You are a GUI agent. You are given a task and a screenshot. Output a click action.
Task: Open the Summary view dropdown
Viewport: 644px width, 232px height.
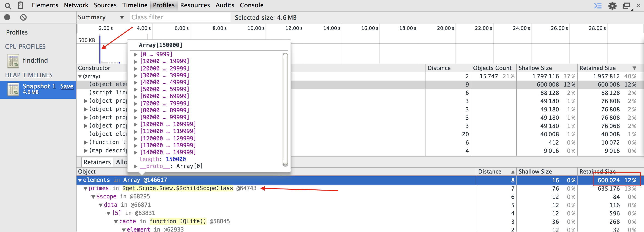[x=101, y=17]
